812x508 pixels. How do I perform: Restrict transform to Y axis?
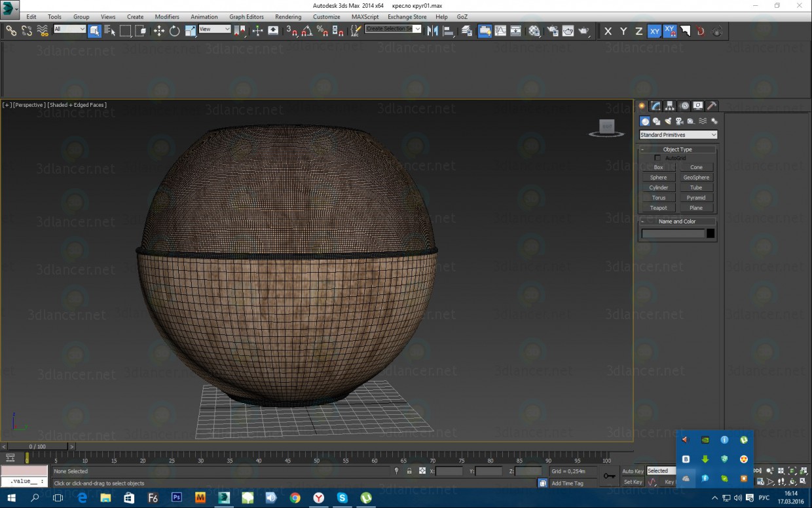pos(623,31)
